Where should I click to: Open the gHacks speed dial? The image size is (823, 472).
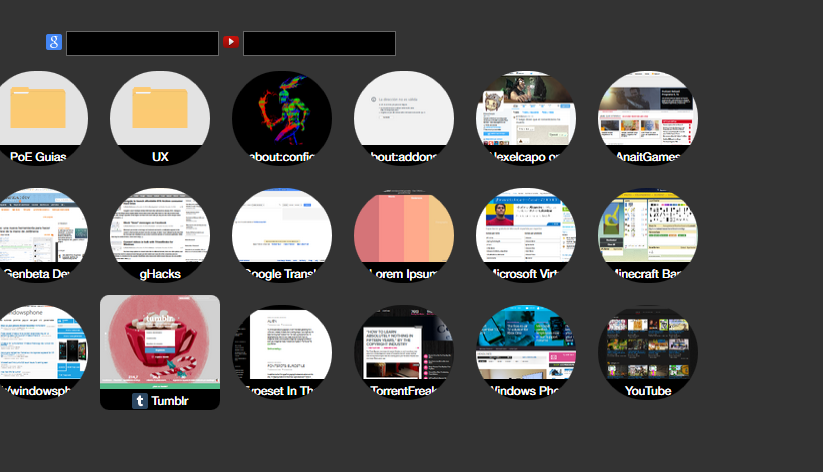click(x=160, y=235)
